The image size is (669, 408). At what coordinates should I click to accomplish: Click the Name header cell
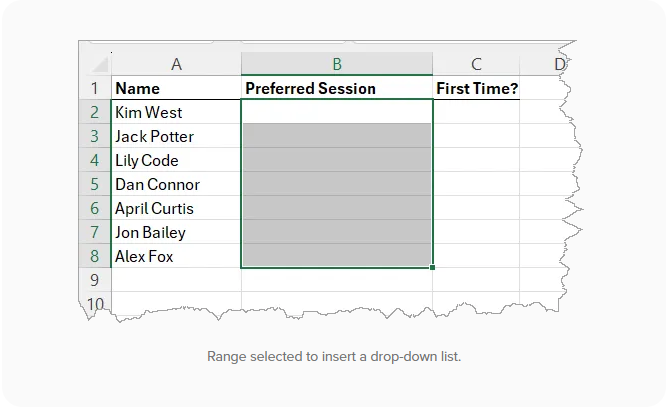[176, 89]
